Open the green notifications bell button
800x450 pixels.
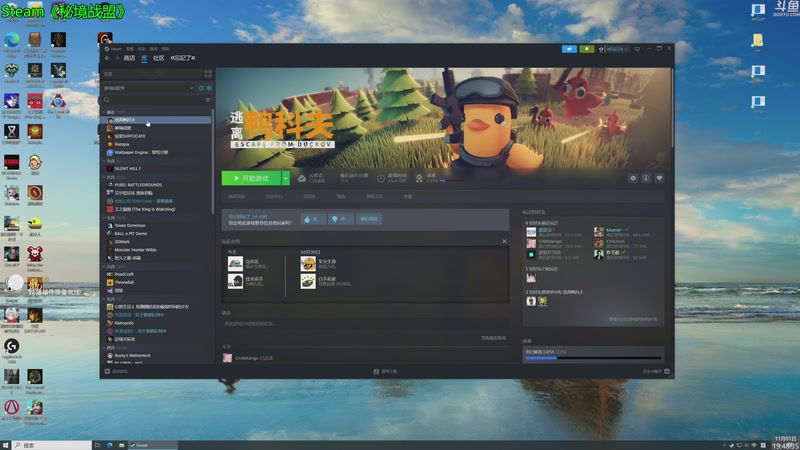coord(587,49)
